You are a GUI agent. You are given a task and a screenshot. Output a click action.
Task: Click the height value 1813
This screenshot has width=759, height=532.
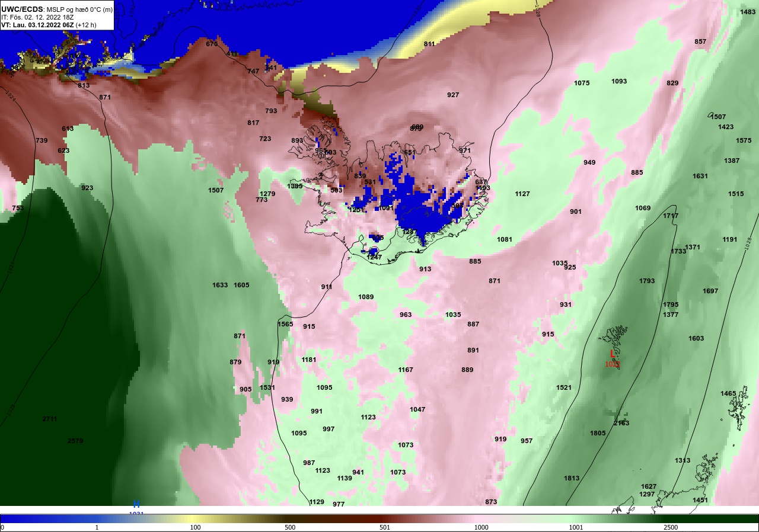click(572, 478)
